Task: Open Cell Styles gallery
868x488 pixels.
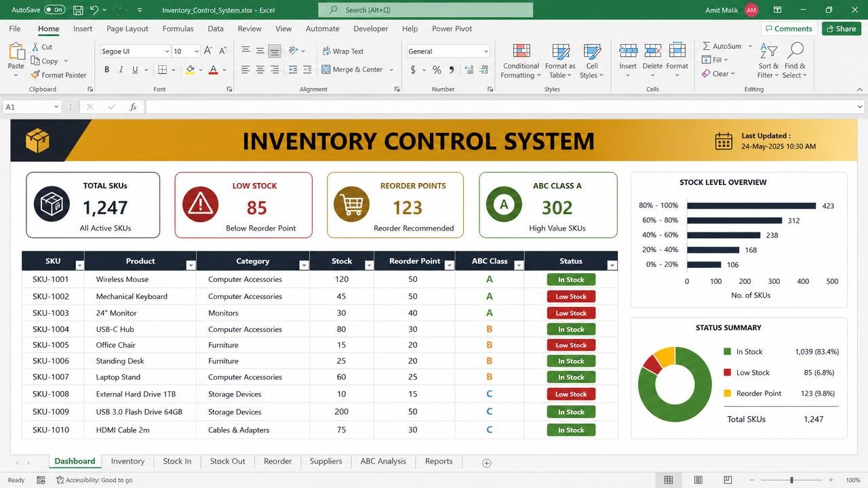Action: point(592,61)
